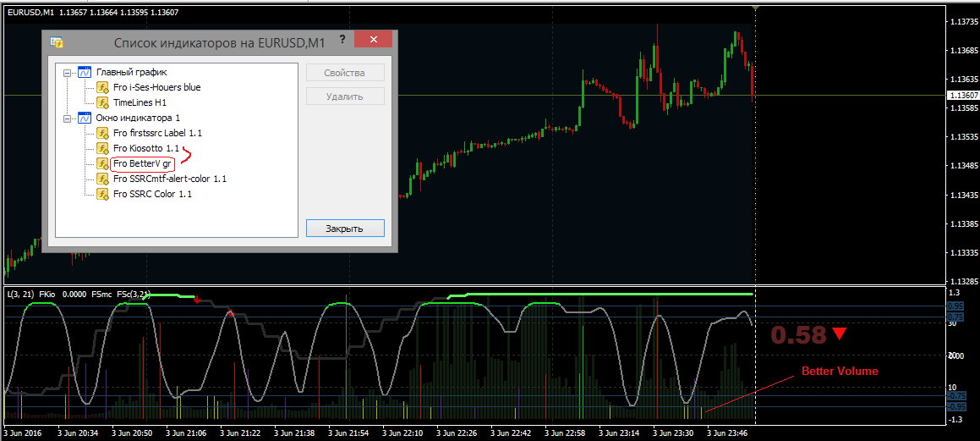Close the indicator list dialog with X
The width and height of the screenshot is (980, 441).
click(373, 40)
